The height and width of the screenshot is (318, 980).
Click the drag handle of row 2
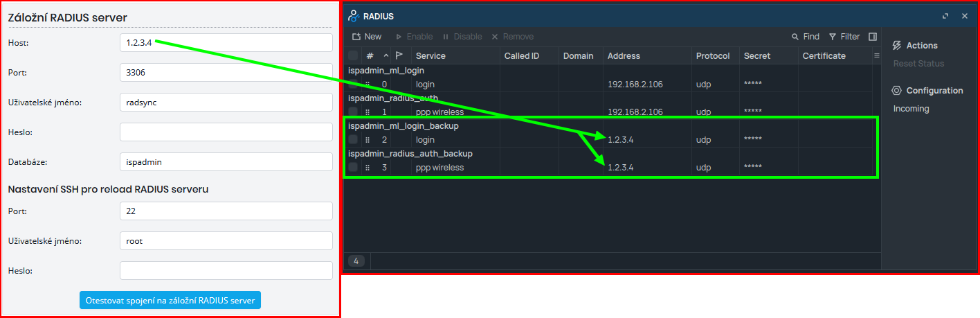click(367, 140)
